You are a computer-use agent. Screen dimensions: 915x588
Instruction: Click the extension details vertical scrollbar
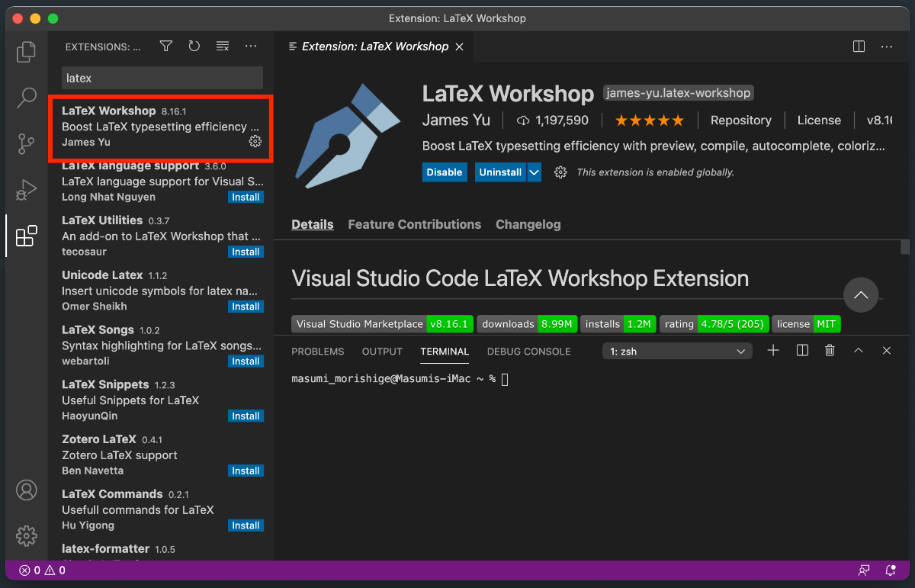(905, 247)
